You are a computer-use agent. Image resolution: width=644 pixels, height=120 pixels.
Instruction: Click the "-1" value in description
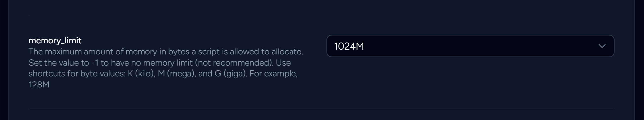[95, 63]
